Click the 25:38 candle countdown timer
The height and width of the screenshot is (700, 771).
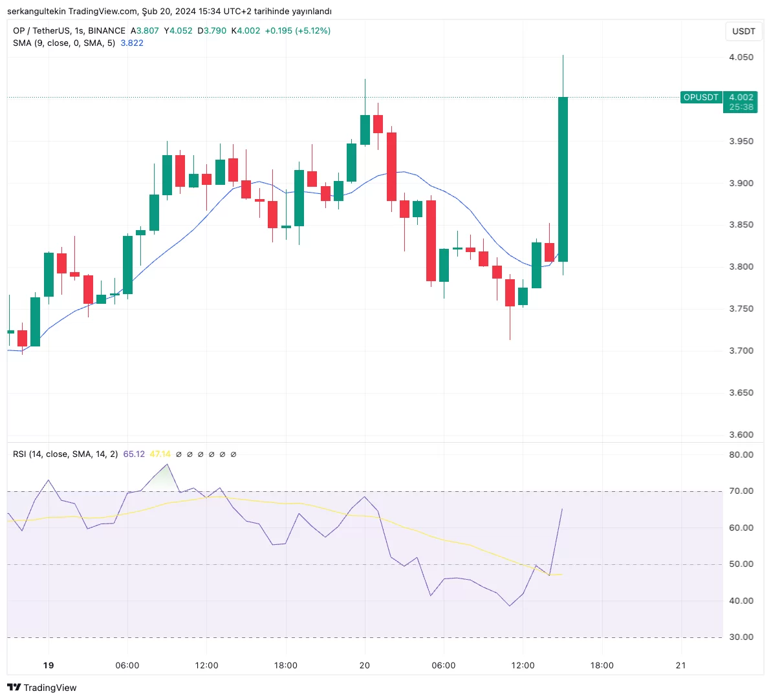click(741, 107)
